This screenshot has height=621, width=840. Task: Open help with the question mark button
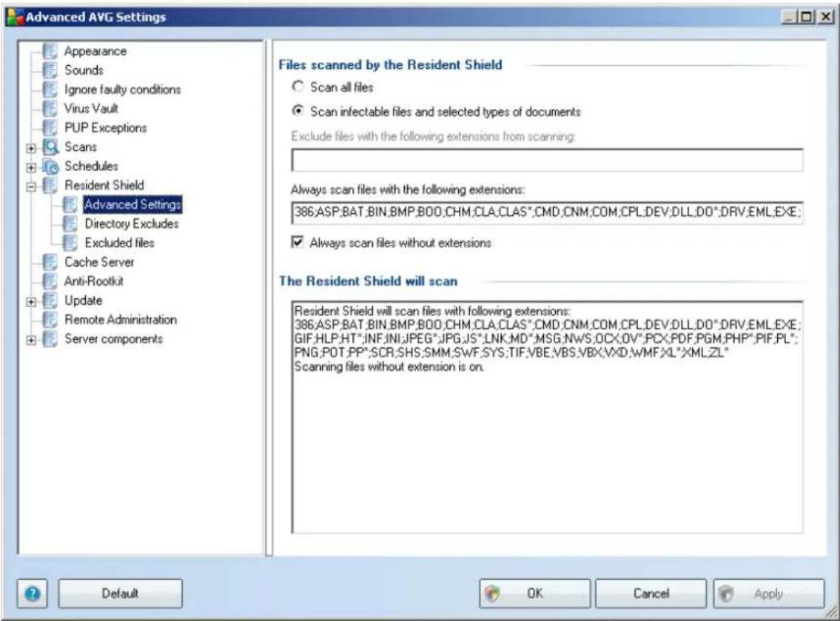coord(32,594)
